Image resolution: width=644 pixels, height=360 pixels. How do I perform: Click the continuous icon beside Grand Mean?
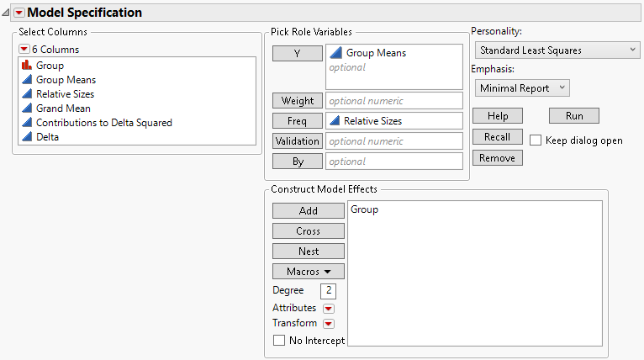25,109
